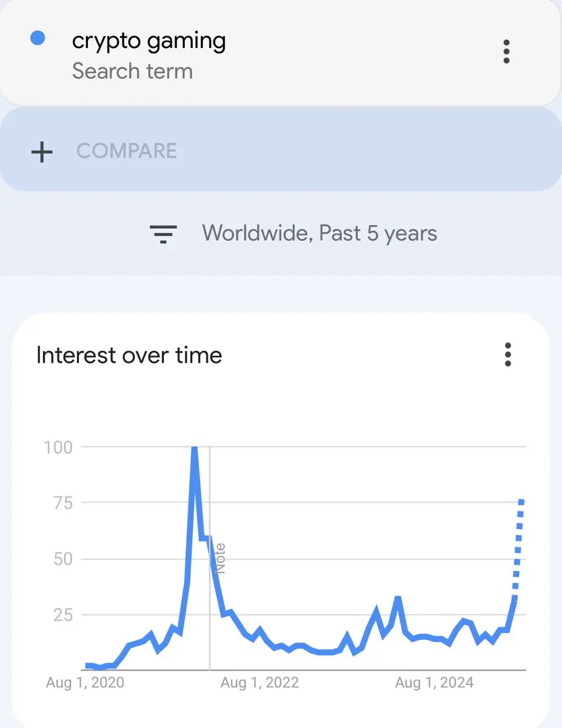Open the crypto gaming search term options menu
The image size is (562, 728).
[507, 52]
